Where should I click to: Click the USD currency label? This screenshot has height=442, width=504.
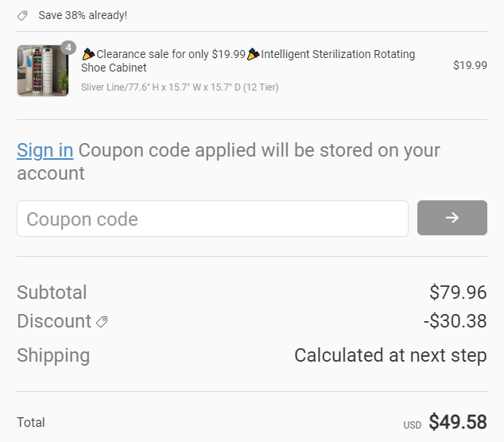coord(413,425)
